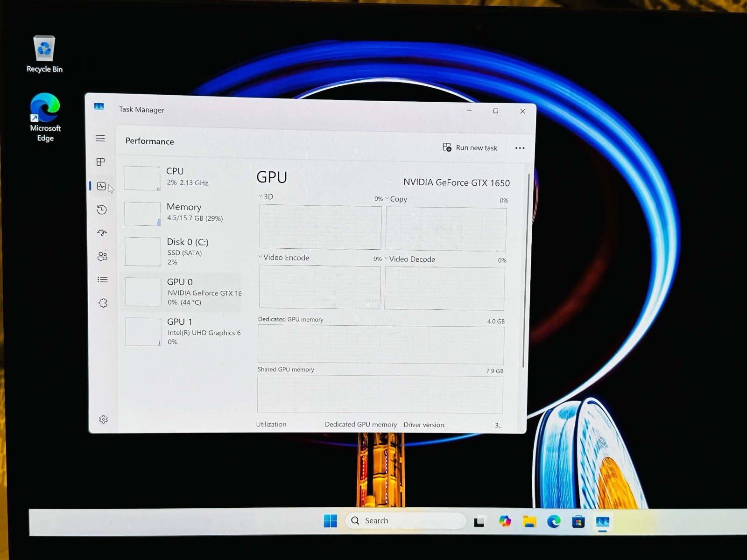This screenshot has height=560, width=747.
Task: Click the Driver version label
Action: click(x=425, y=425)
